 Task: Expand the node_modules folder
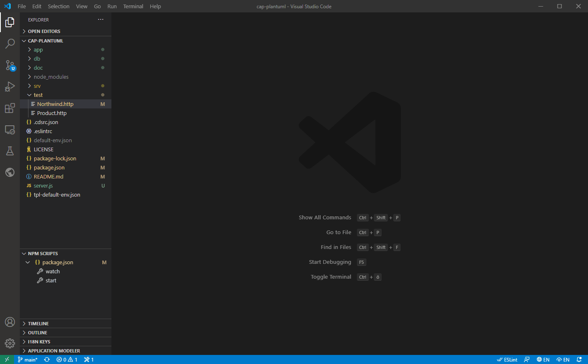(x=66, y=77)
